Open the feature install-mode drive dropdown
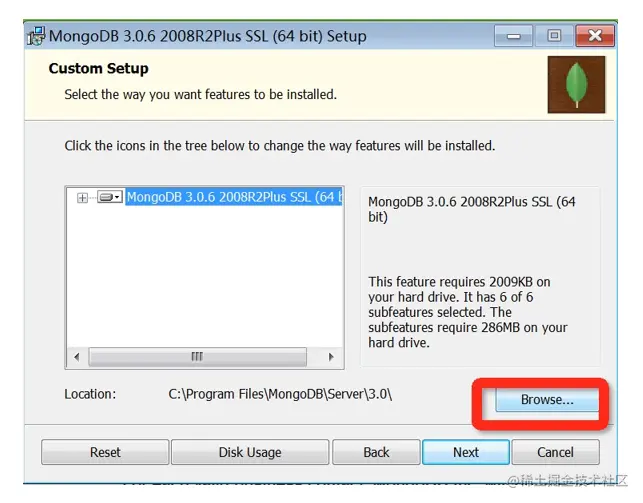Screen dimensions: 643x503 click(x=109, y=197)
